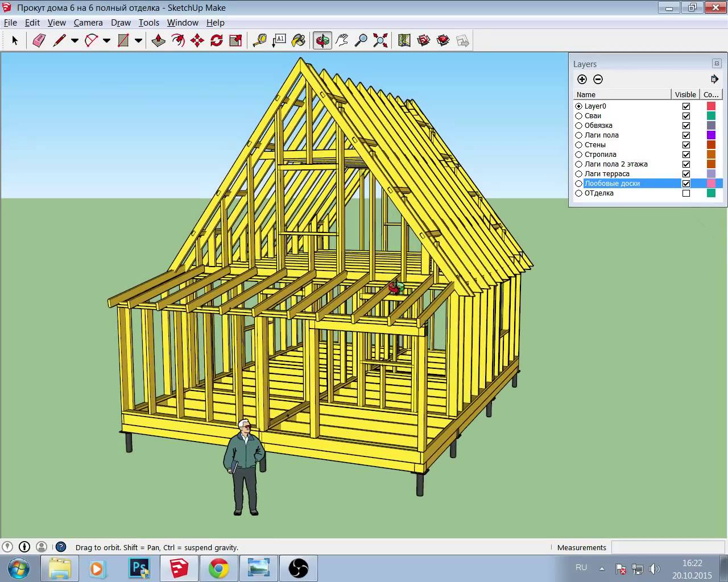Activate the Push/Pull tool
728x582 pixels.
click(x=158, y=41)
